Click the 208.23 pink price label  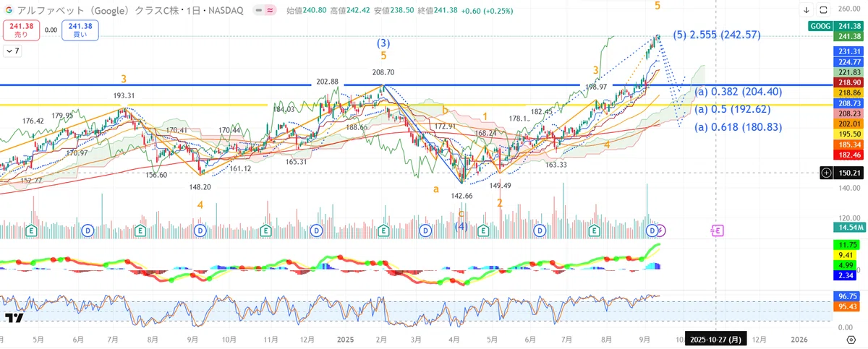coord(848,114)
